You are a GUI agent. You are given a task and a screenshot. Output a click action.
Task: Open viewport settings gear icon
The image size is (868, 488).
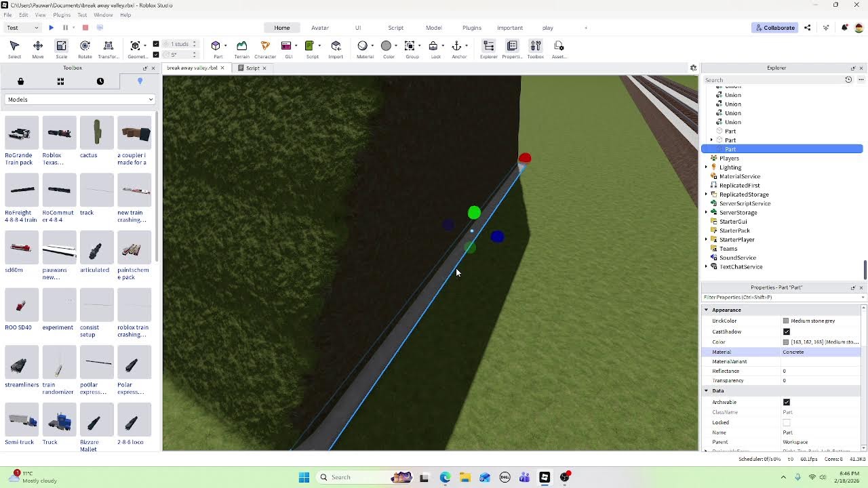pyautogui.click(x=693, y=68)
